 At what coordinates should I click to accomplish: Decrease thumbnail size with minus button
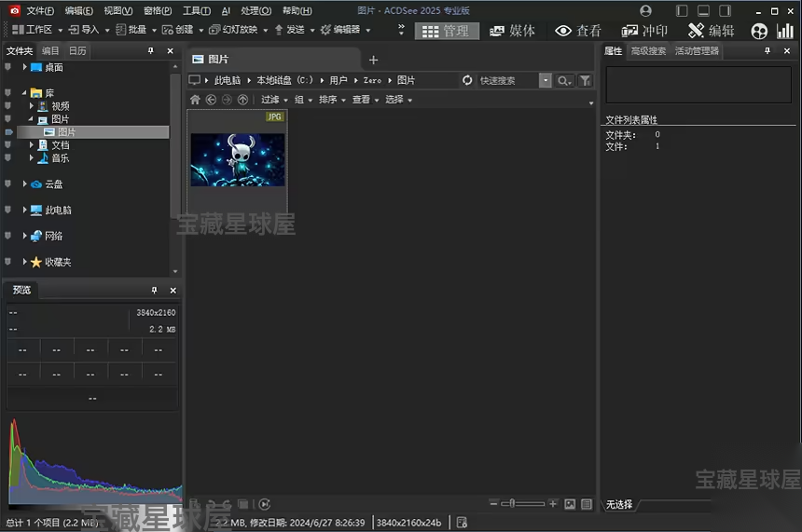pyautogui.click(x=493, y=504)
